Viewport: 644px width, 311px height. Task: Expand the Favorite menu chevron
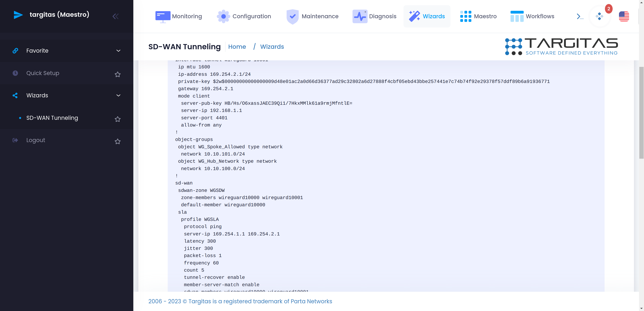119,51
